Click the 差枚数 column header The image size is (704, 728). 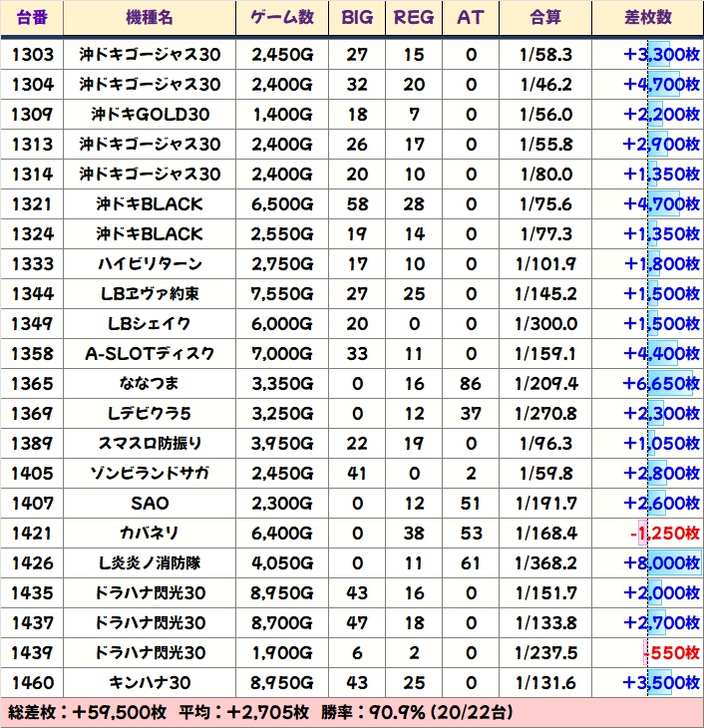pos(646,18)
